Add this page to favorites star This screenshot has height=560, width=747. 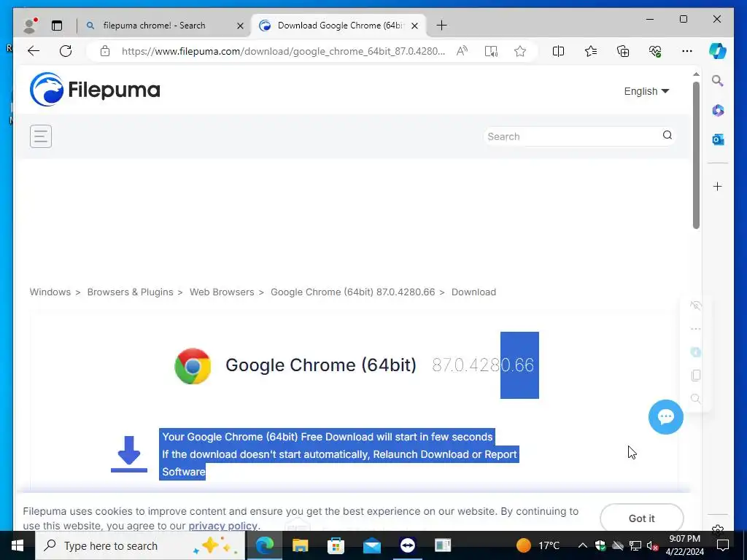coord(520,51)
